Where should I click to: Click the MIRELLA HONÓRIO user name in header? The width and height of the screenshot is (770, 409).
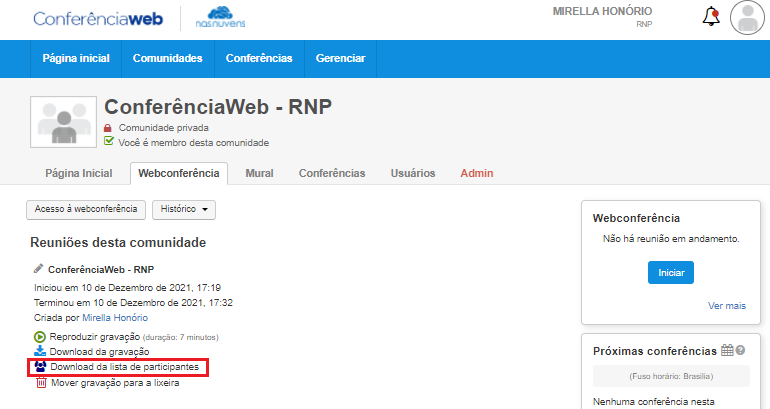(603, 11)
